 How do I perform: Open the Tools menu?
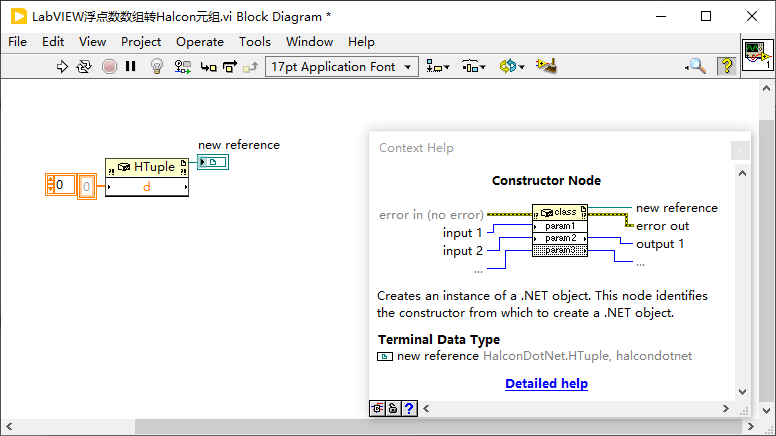click(255, 42)
